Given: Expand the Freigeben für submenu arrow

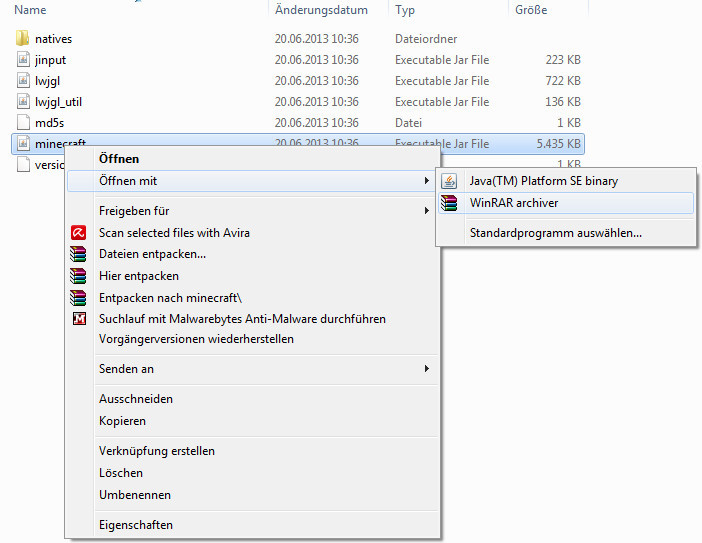Looking at the screenshot, I should 427,211.
